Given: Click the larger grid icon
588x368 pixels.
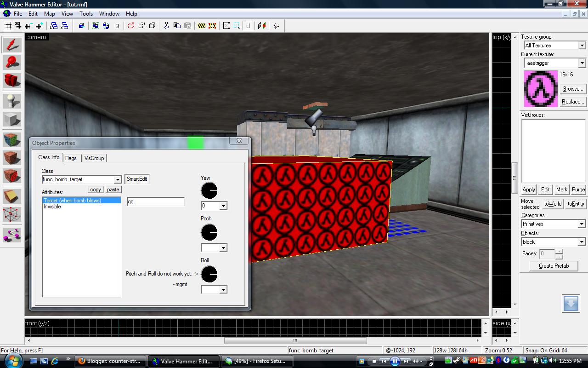Looking at the screenshot, I should [39, 26].
